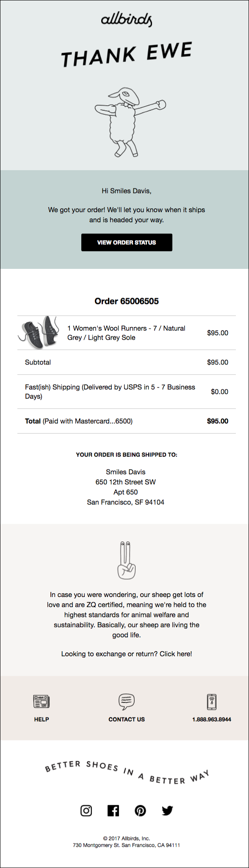This screenshot has width=249, height=868.
Task: Select the Order 65006505 heading
Action: click(126, 301)
